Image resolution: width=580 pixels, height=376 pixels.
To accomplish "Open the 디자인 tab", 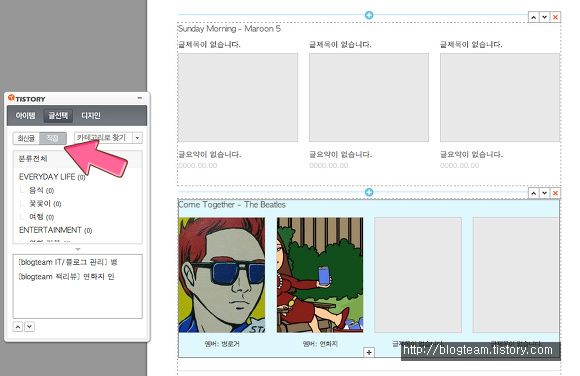I will pos(91,115).
